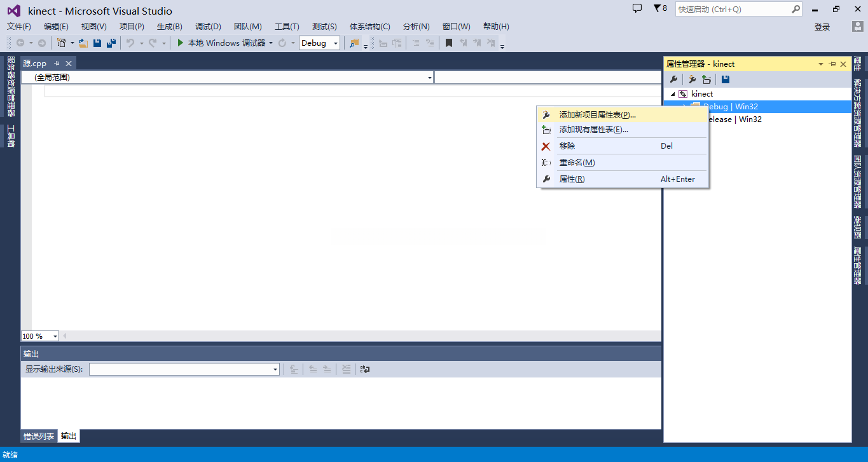This screenshot has width=868, height=462.
Task: Click the open file folder icon
Action: 83,43
